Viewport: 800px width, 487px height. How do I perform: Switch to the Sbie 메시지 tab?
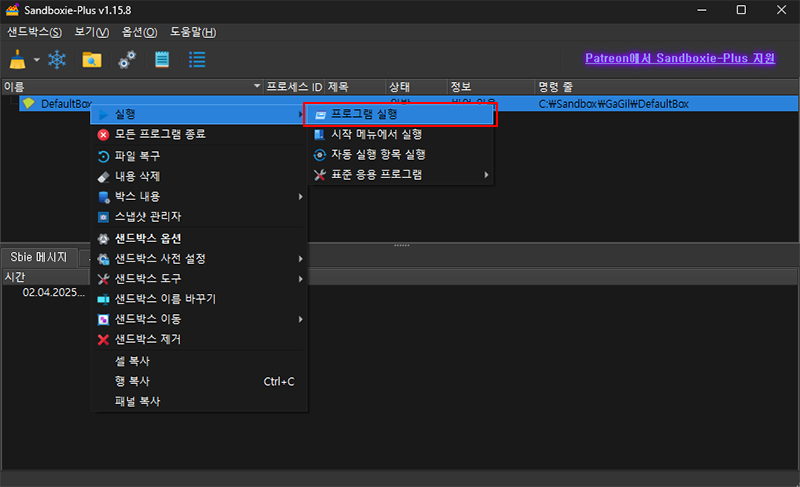point(39,258)
